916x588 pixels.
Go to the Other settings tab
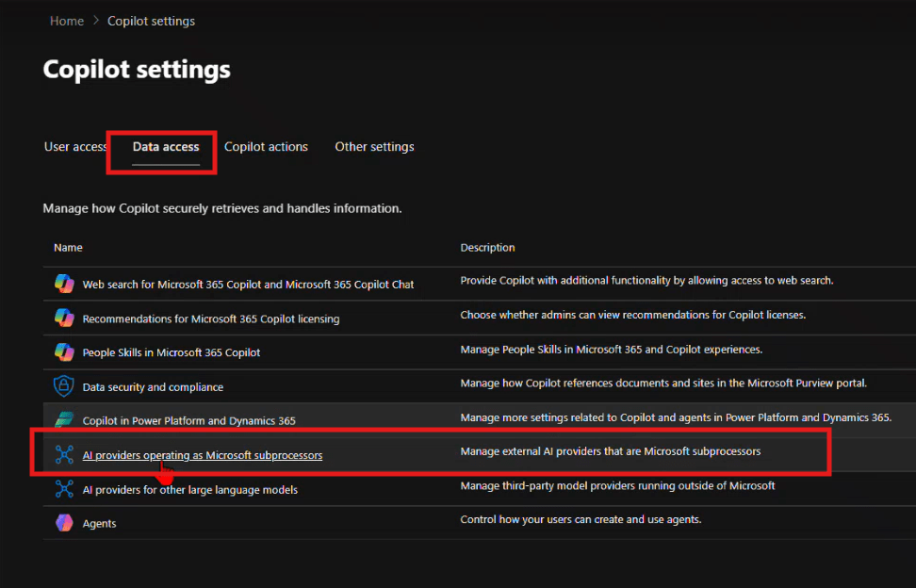374,147
